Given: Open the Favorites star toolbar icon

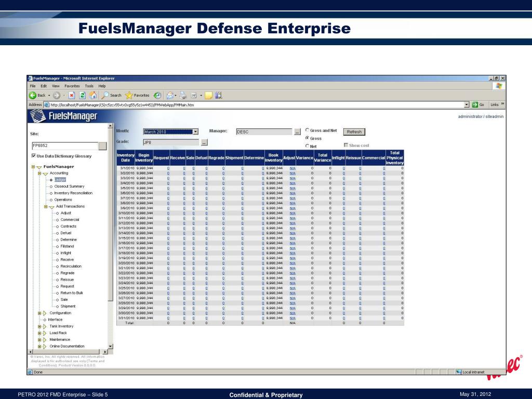Looking at the screenshot, I should [x=129, y=96].
